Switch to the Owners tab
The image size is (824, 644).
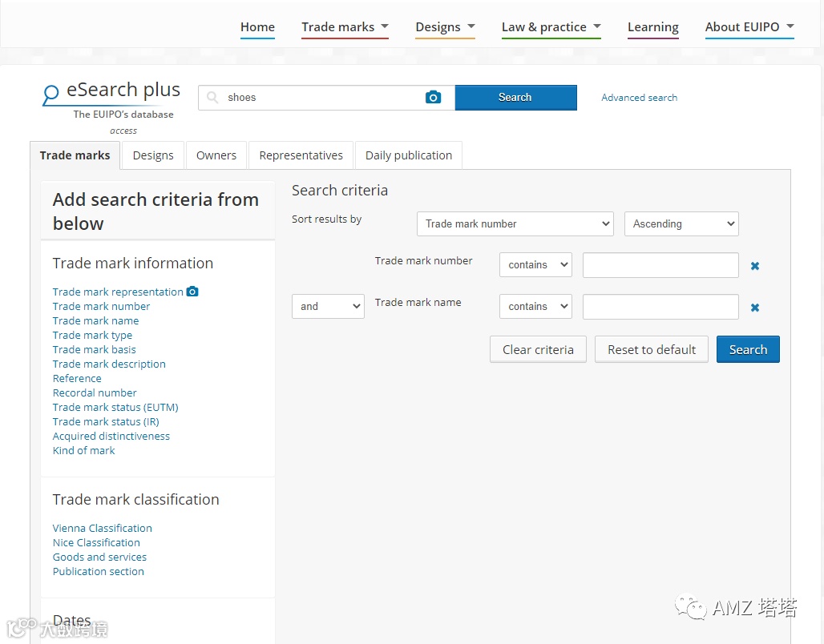click(216, 155)
